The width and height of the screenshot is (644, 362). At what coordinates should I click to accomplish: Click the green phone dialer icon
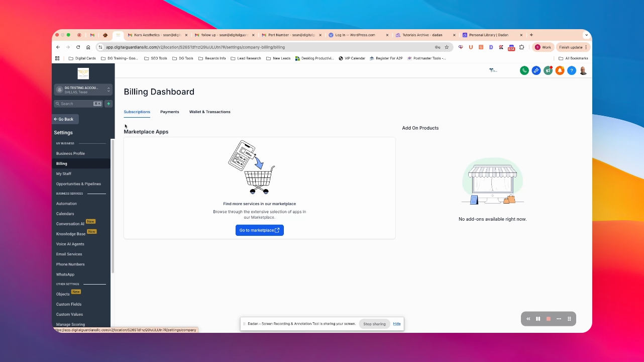[x=524, y=70]
